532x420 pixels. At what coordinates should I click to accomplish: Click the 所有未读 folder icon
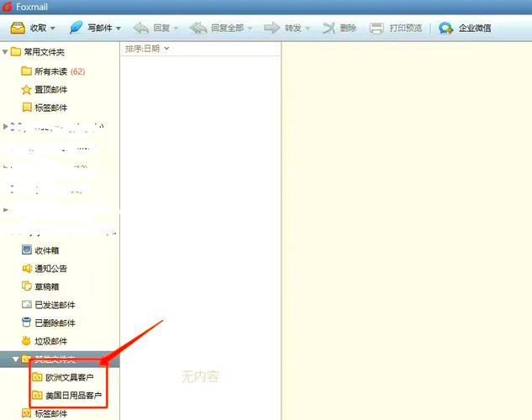click(x=26, y=71)
